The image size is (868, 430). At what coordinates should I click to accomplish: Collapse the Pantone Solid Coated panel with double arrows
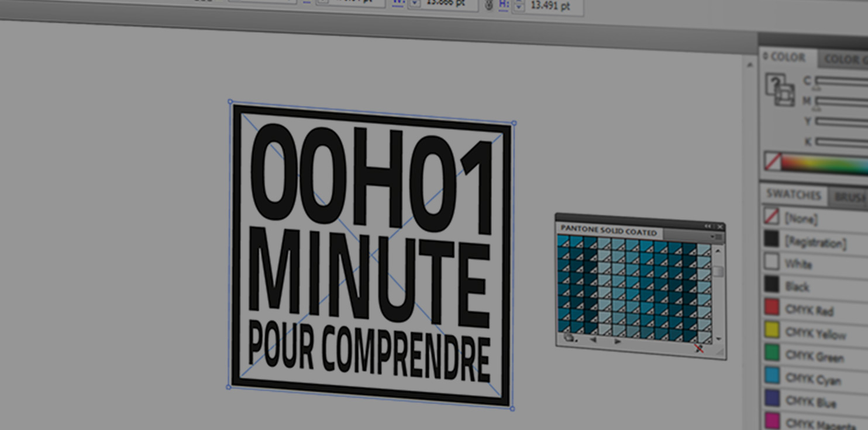[707, 226]
